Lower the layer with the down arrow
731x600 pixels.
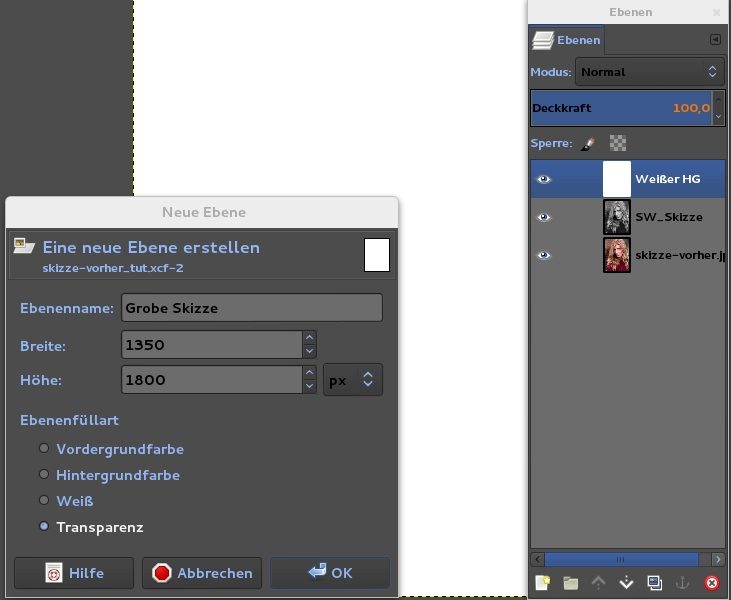click(x=627, y=582)
